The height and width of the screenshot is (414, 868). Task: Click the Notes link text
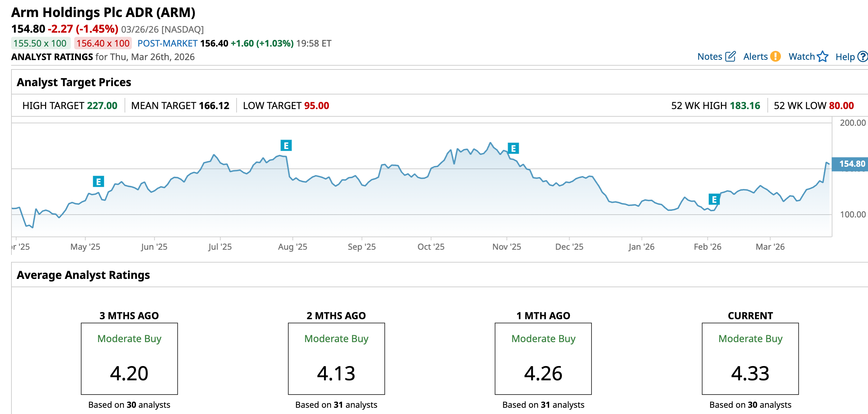[709, 57]
